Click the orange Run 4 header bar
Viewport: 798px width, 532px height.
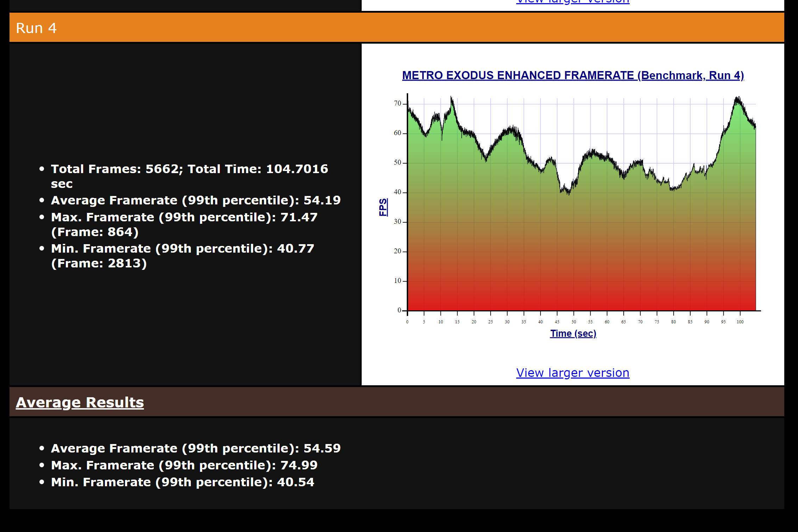[397, 28]
